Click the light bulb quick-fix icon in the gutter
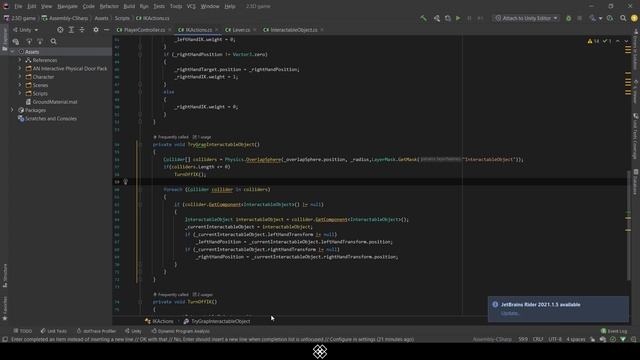640x360 pixels. pos(126,182)
